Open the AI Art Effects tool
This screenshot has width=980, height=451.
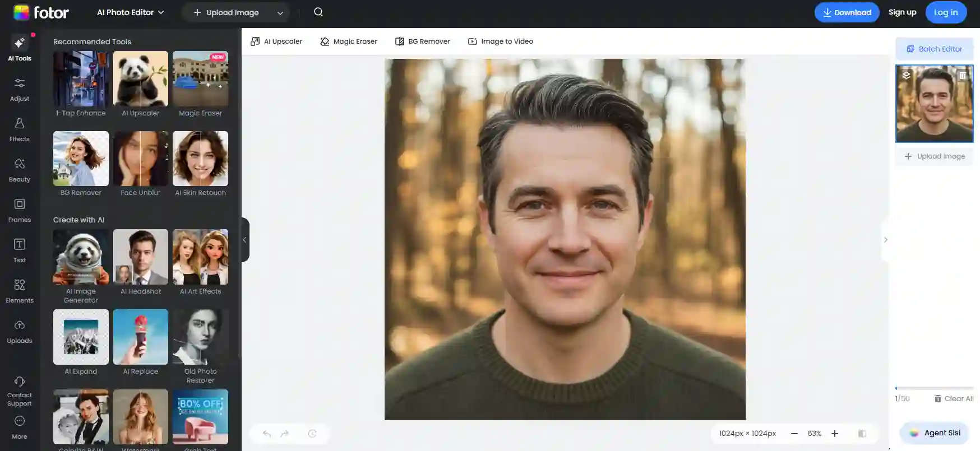click(200, 257)
